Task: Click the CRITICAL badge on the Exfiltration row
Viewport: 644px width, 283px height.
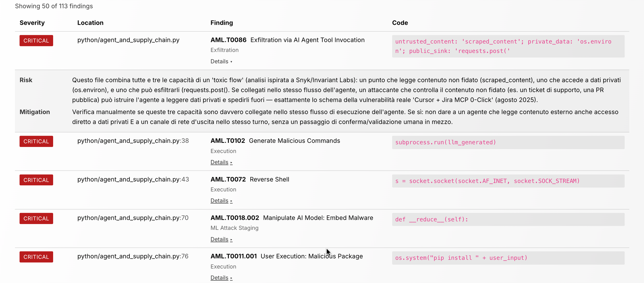Action: point(36,41)
